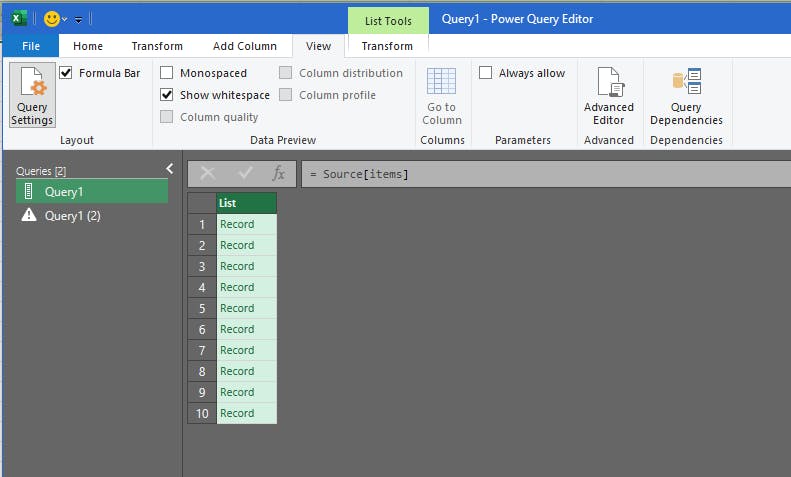Click row number 1 header
Image resolution: width=791 pixels, height=477 pixels.
coord(202,224)
